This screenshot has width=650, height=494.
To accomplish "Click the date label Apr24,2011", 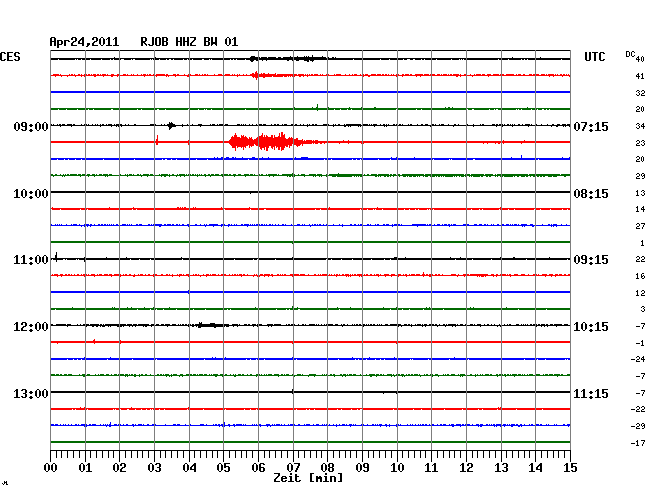I will pyautogui.click(x=84, y=42).
